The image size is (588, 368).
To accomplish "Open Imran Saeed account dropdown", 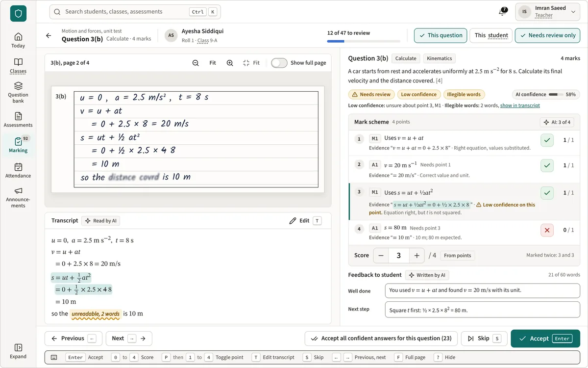I will click(x=548, y=12).
